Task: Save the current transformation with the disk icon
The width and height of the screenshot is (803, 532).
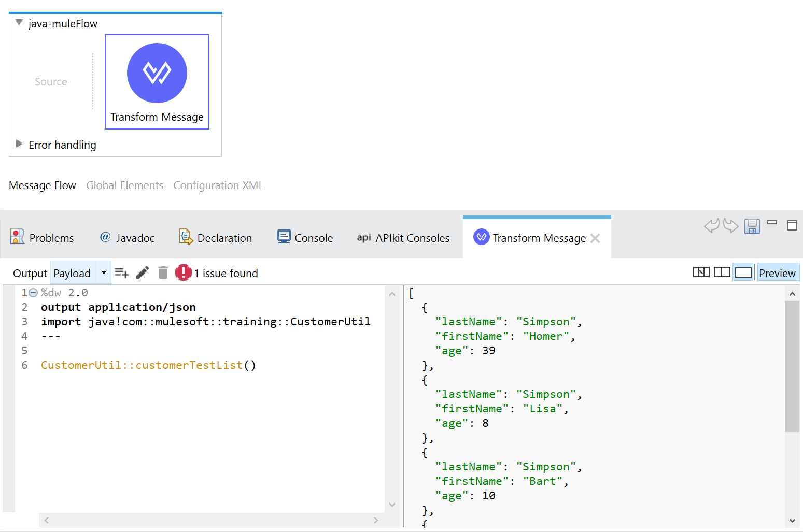Action: (x=752, y=226)
